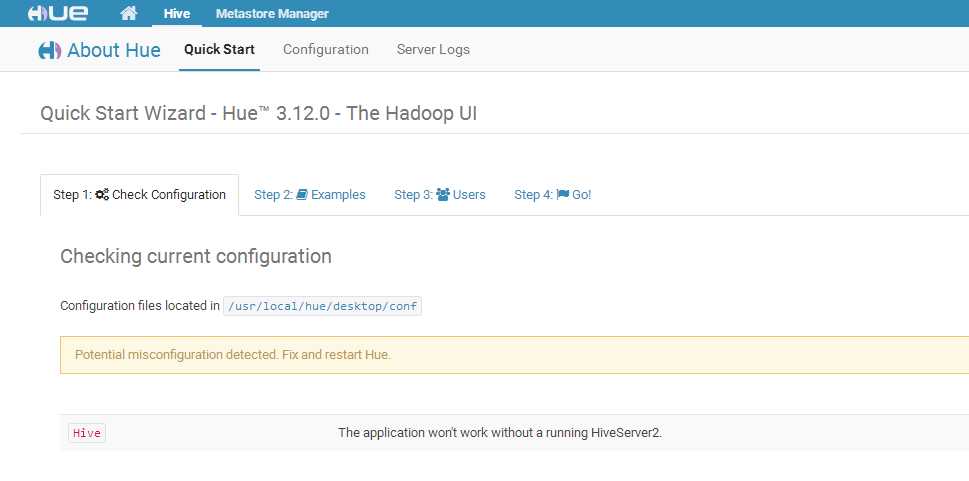The image size is (969, 481).
Task: Open the Server Logs tab
Action: (x=433, y=49)
